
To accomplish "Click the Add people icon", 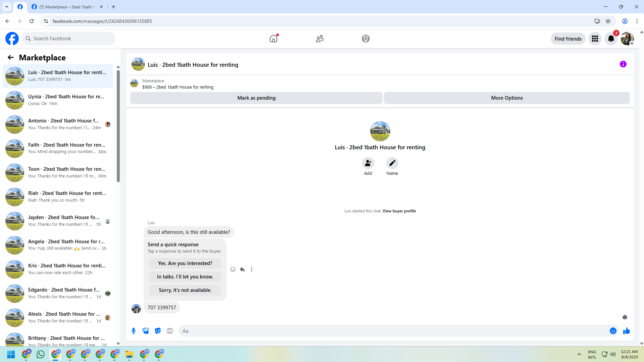I will pyautogui.click(x=368, y=163).
